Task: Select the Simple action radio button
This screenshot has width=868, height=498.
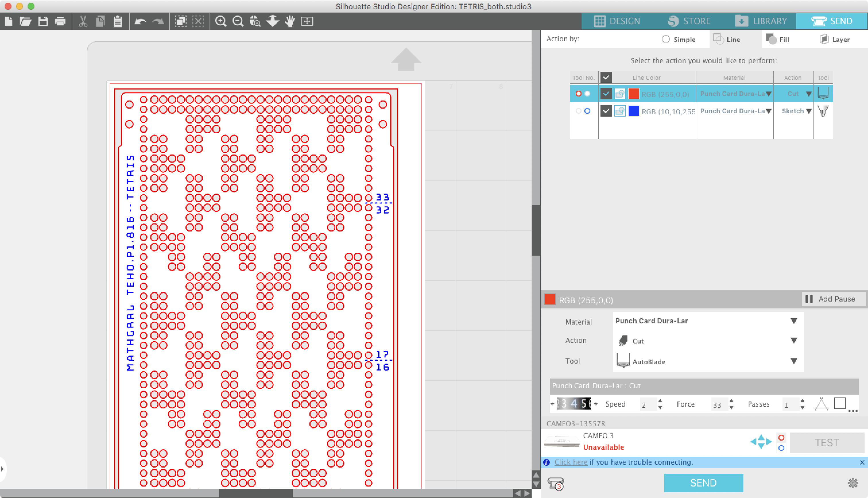Action: [666, 39]
